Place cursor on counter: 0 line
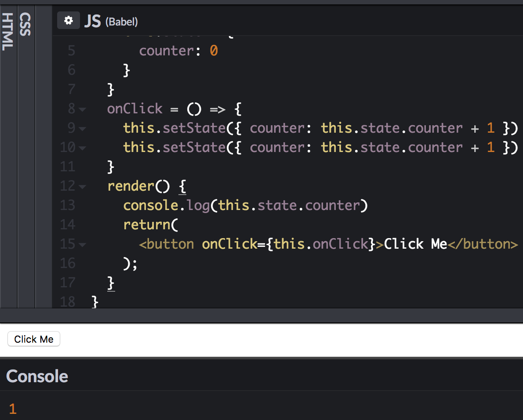523x420 pixels. coord(178,51)
